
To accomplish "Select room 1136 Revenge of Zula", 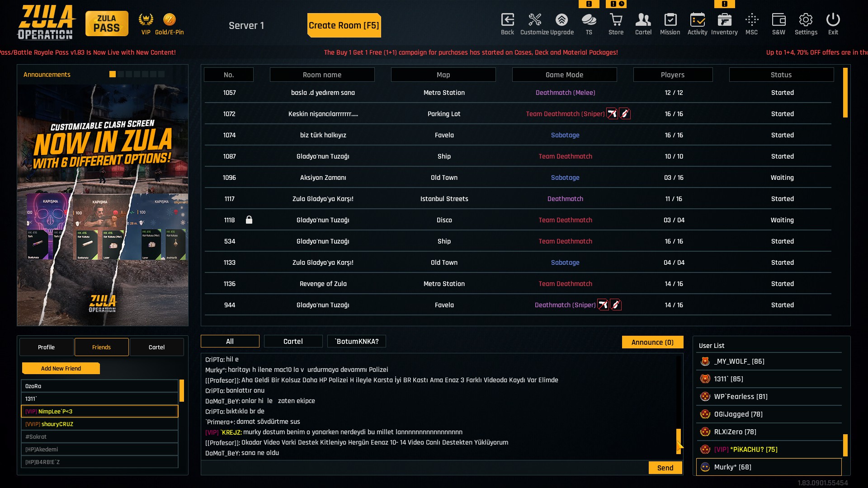I will [x=518, y=284].
